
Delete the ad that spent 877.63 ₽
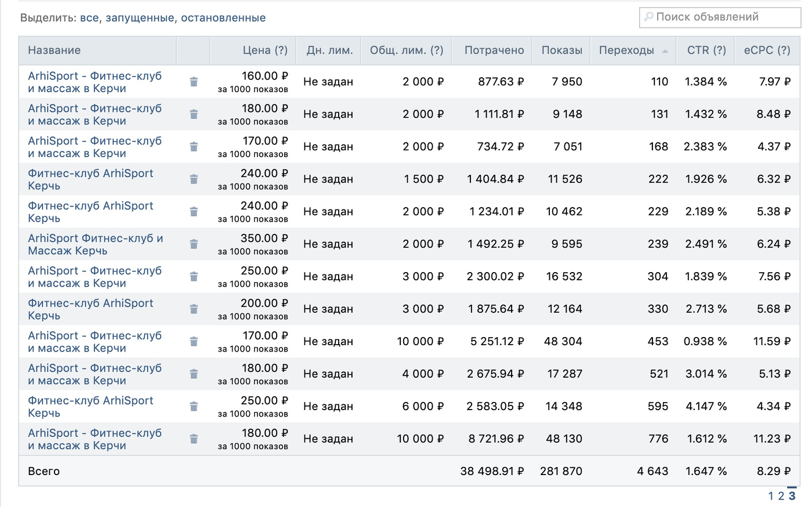pos(194,82)
